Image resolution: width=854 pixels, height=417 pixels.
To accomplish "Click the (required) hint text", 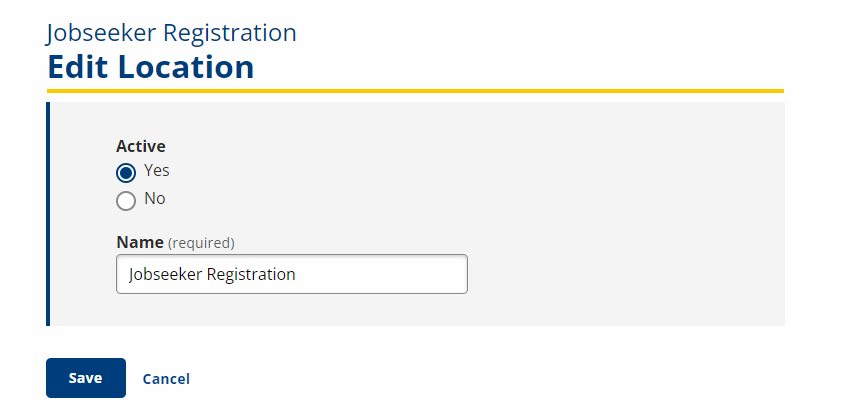I will 201,243.
